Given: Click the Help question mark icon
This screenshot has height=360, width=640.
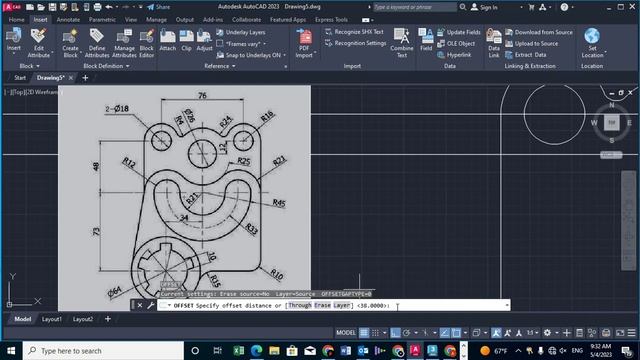Looking at the screenshot, I should [x=564, y=7].
